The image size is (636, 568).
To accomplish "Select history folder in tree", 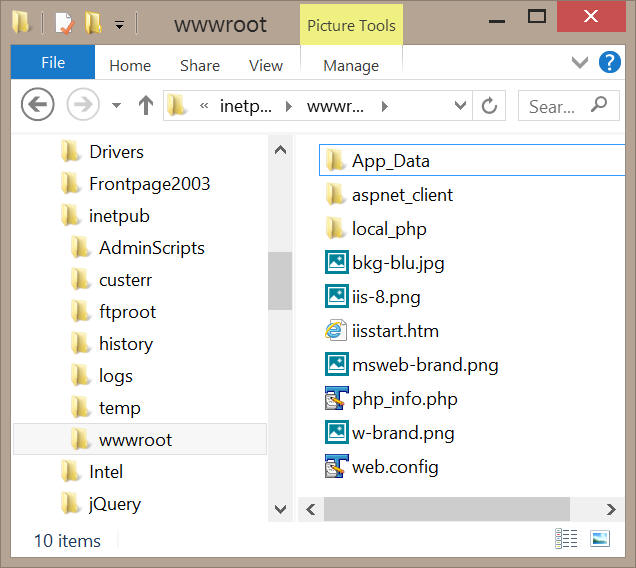I will [112, 344].
